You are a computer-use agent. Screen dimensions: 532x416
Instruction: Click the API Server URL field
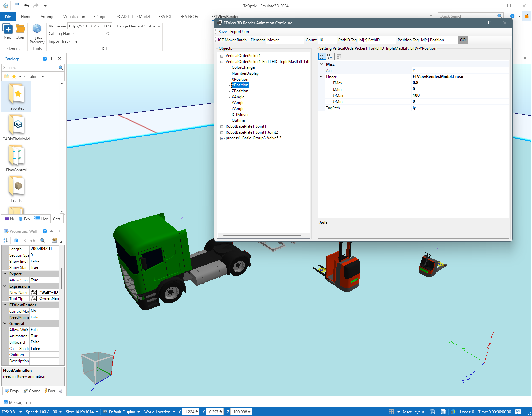90,26
